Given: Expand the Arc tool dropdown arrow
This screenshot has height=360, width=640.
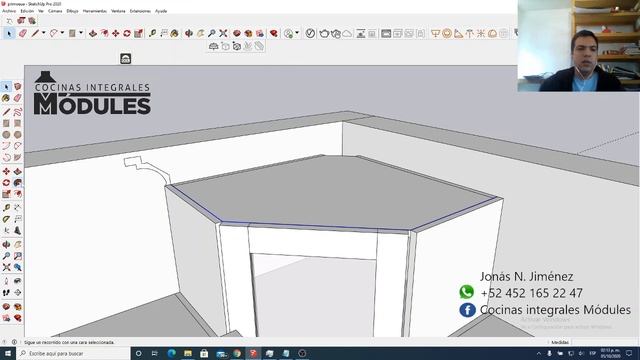Looking at the screenshot, I should [x=62, y=33].
